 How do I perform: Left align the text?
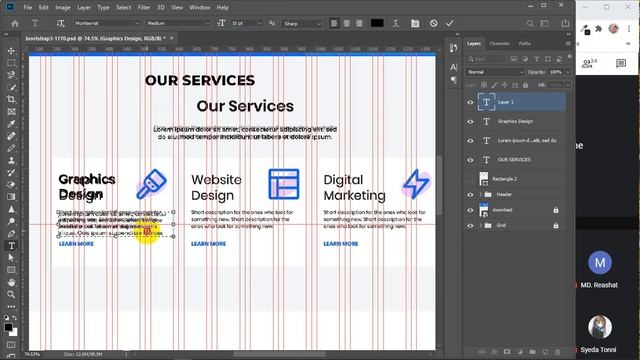334,23
